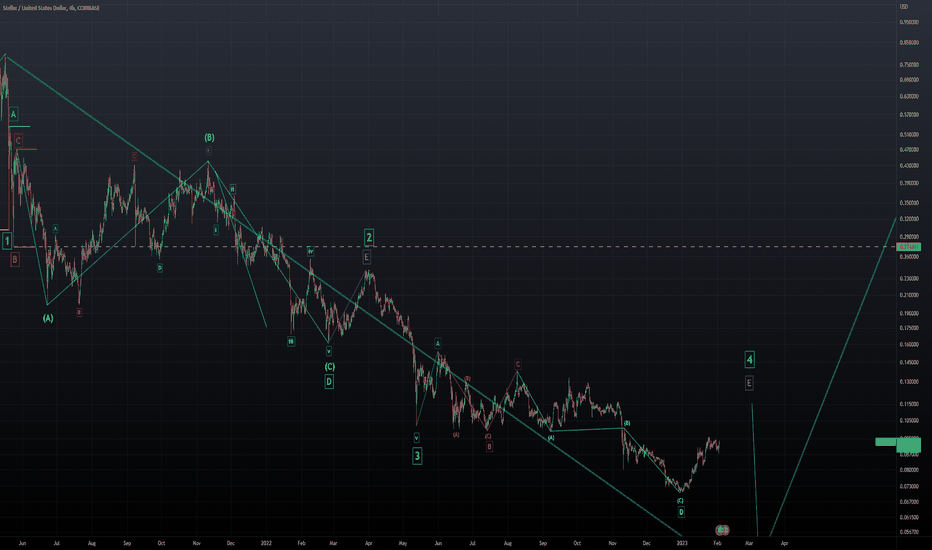Viewport: 932px width, 550px height.
Task: Click the 2022 label on time axis
Action: click(266, 543)
